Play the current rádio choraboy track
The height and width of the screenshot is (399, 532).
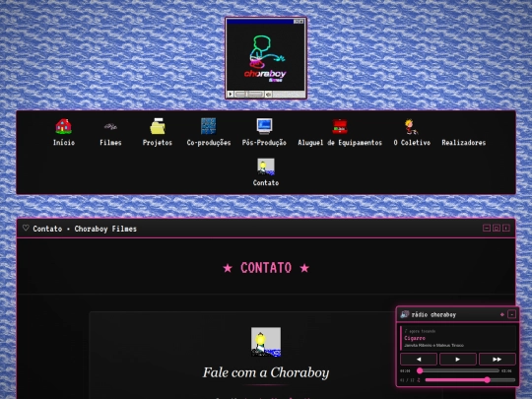(458, 359)
